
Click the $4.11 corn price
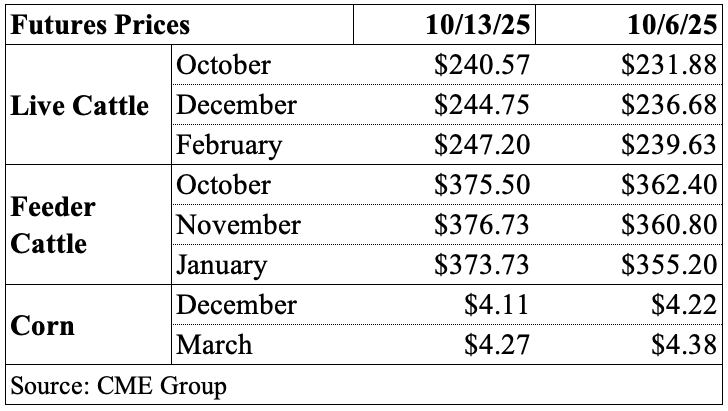[497, 305]
